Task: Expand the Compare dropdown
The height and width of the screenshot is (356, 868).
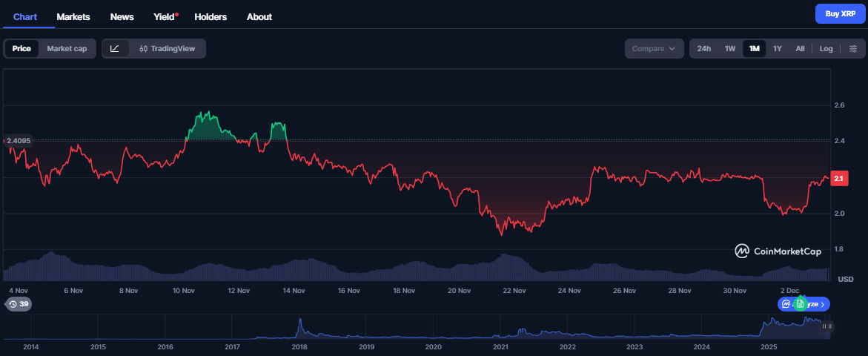Action: click(x=653, y=49)
